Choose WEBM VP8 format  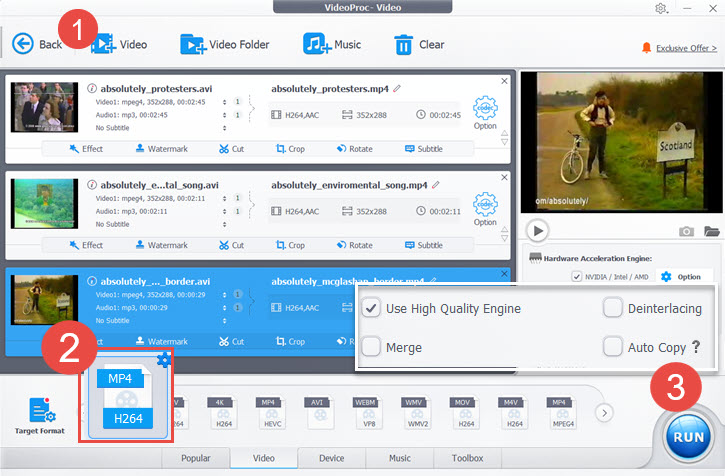click(369, 413)
